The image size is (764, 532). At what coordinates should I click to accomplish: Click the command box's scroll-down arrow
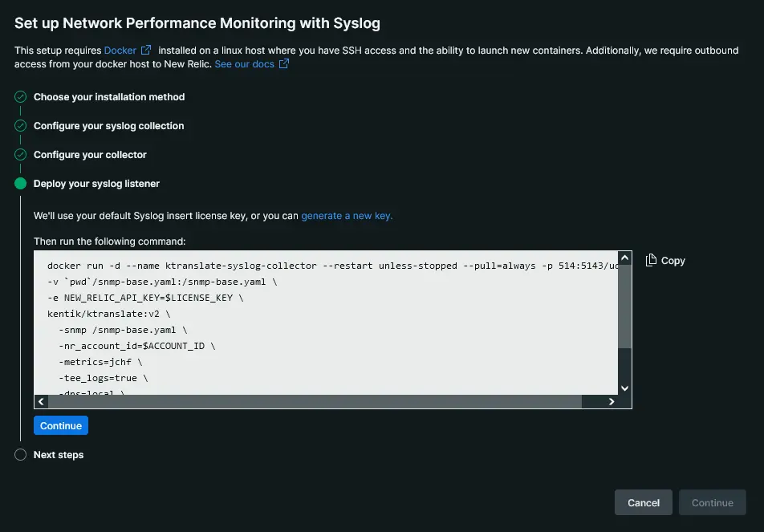click(624, 388)
